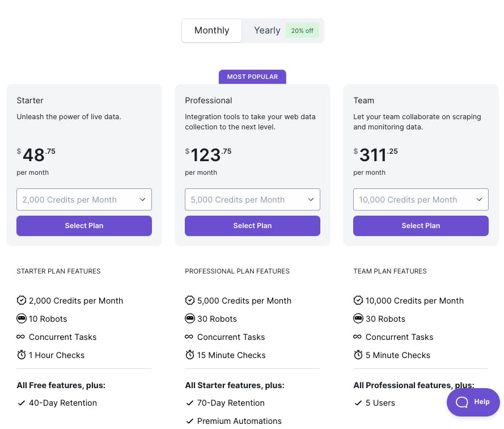Open the Help chat widget
The width and height of the screenshot is (504, 429).
point(473,402)
